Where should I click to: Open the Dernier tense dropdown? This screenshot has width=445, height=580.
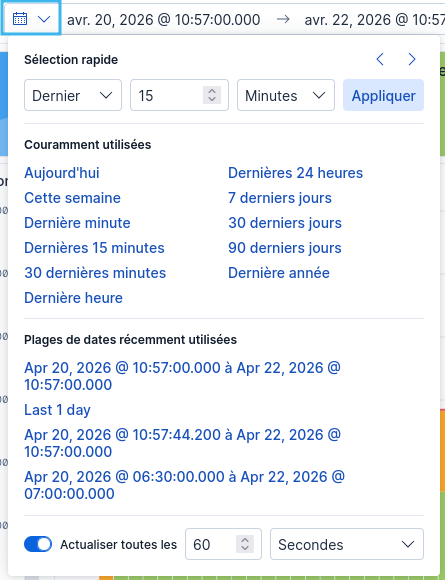tap(73, 95)
